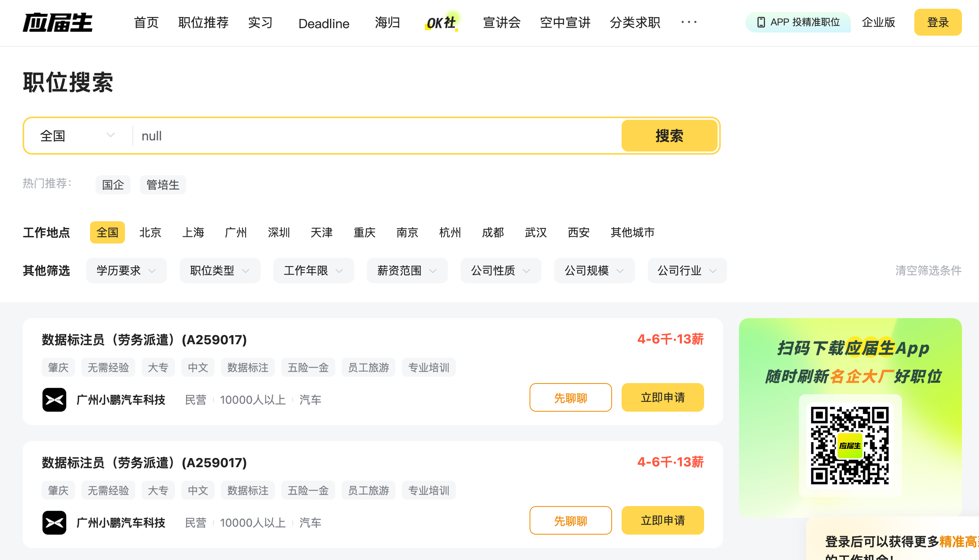Screen dimensions: 979x560
Task: Click the app download QR code
Action: 850,445
